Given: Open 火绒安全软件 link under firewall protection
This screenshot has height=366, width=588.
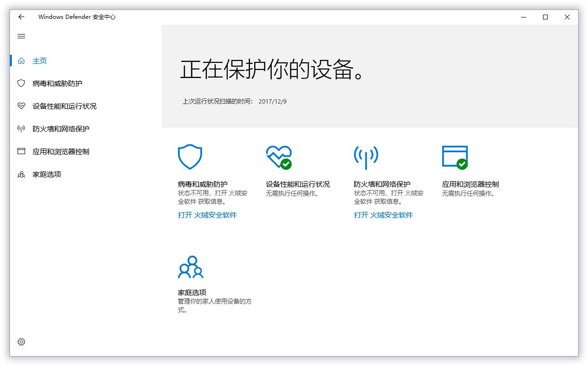Looking at the screenshot, I should (x=383, y=215).
